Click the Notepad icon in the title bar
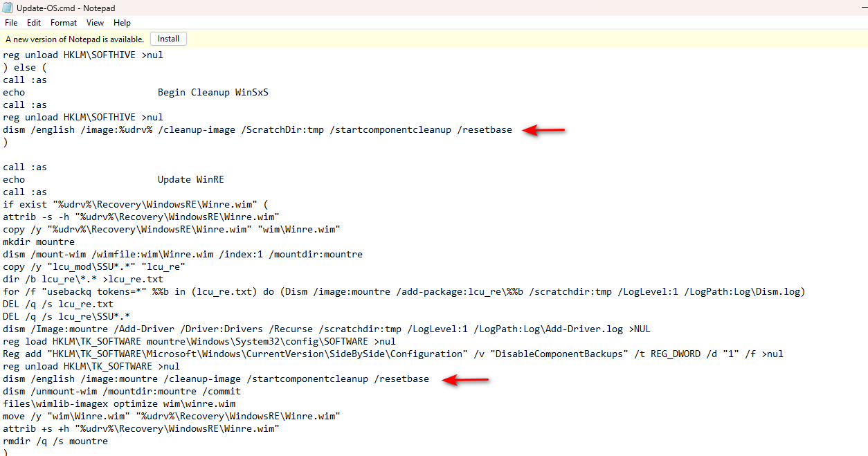 (8, 8)
